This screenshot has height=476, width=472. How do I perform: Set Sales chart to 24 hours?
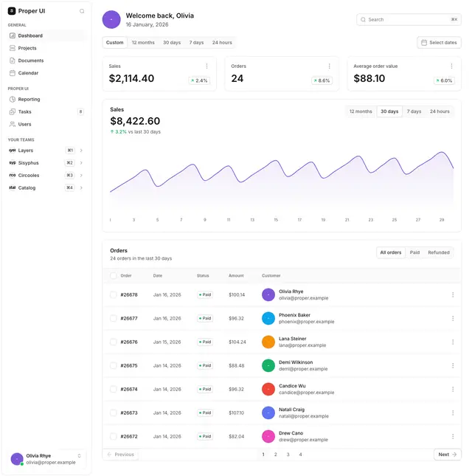440,111
